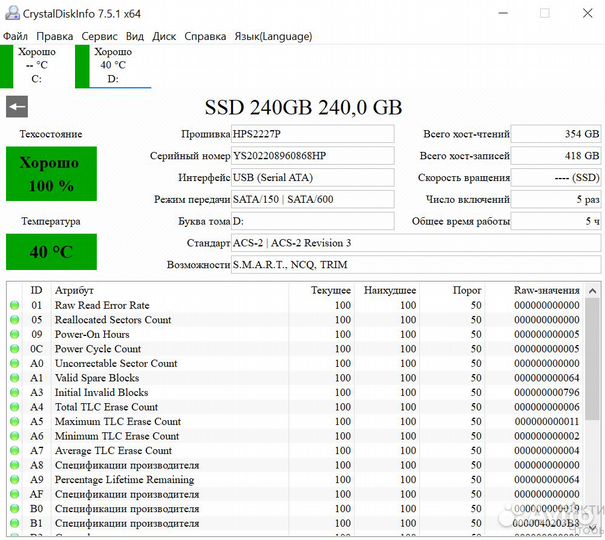Click the status dot for attribute AF
The height and width of the screenshot is (540, 605).
pos(15,494)
